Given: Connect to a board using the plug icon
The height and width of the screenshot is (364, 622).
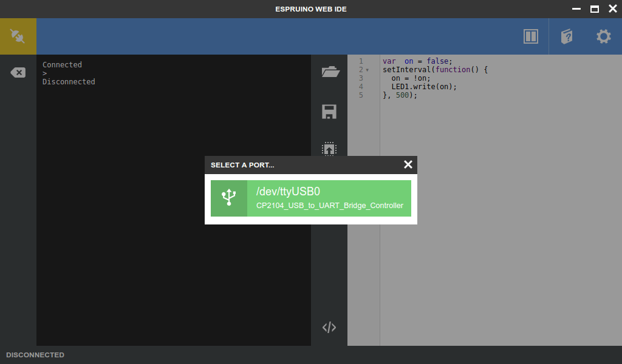Looking at the screenshot, I should [18, 36].
